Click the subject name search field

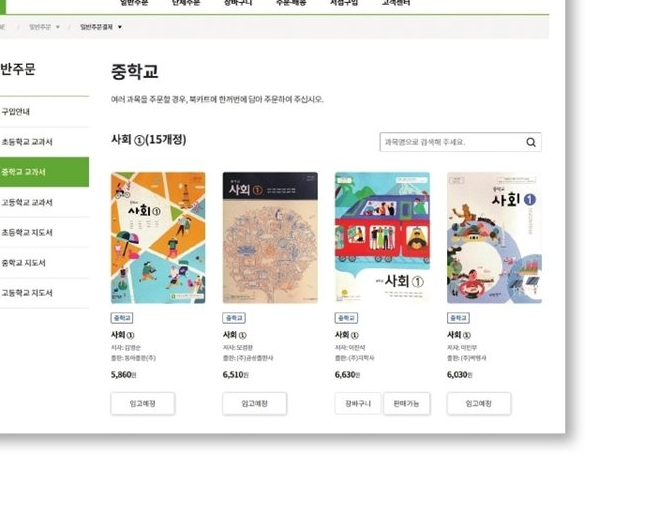click(460, 142)
